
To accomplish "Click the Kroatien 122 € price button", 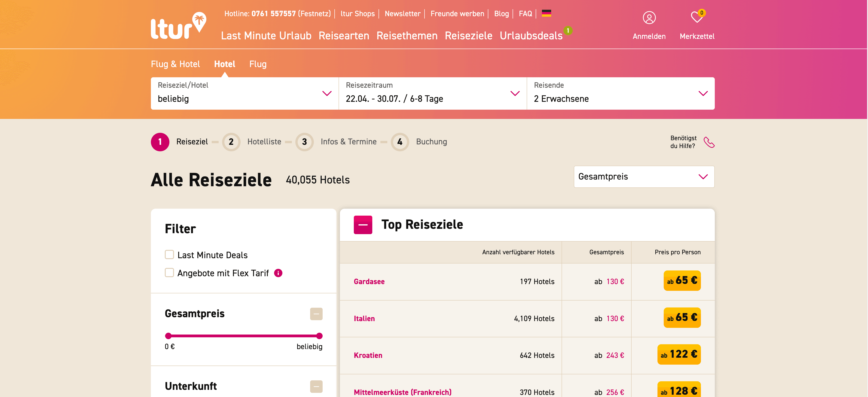I will [679, 354].
